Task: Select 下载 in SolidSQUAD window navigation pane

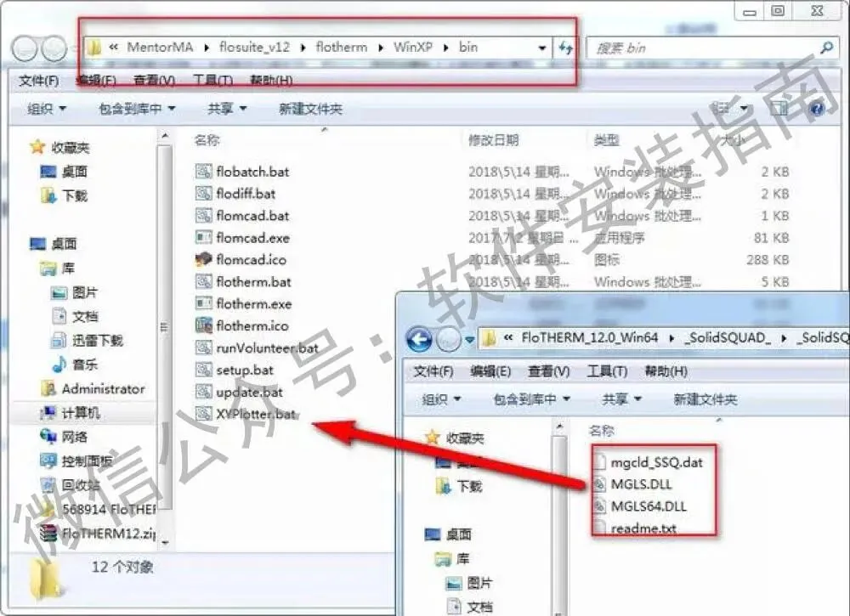Action: (x=469, y=486)
